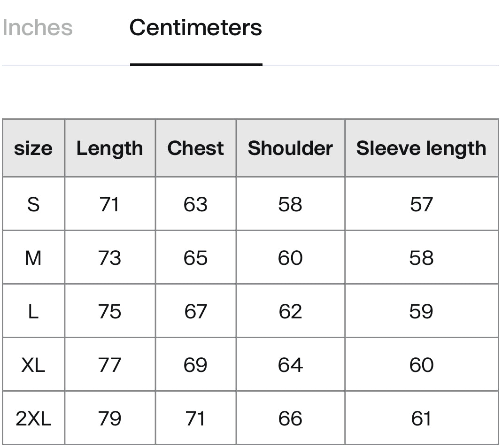This screenshot has width=502, height=448.
Task: Click the Sleeve length 59 for L
Action: pyautogui.click(x=421, y=311)
